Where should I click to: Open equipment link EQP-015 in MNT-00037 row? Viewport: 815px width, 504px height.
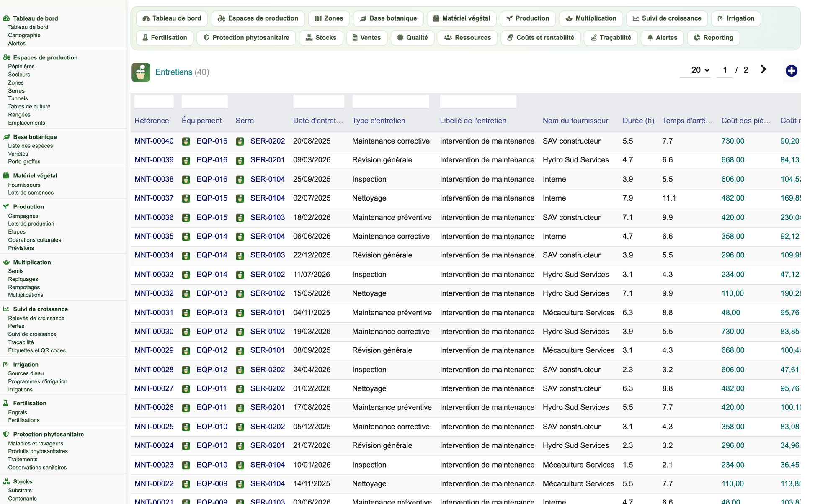click(212, 198)
